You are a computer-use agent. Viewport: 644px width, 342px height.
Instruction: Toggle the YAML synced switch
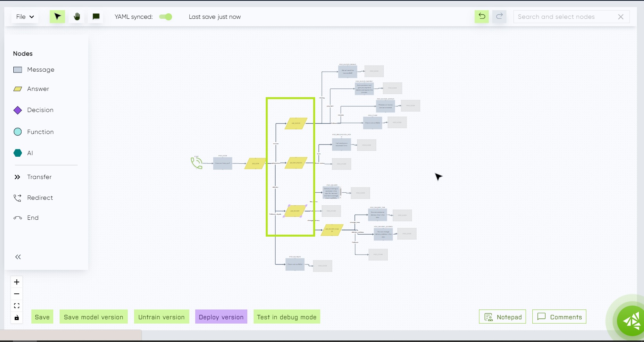click(166, 17)
